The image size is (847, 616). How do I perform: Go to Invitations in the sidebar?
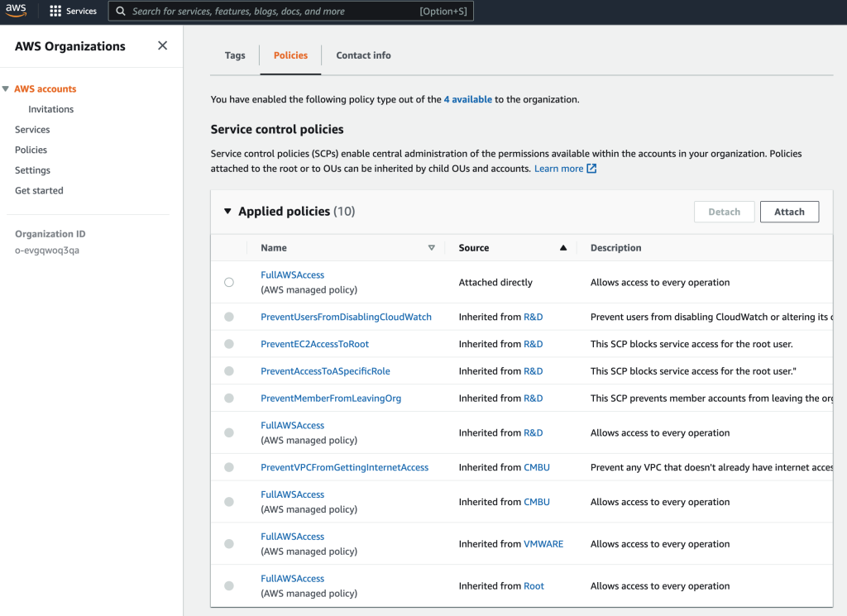tap(50, 109)
